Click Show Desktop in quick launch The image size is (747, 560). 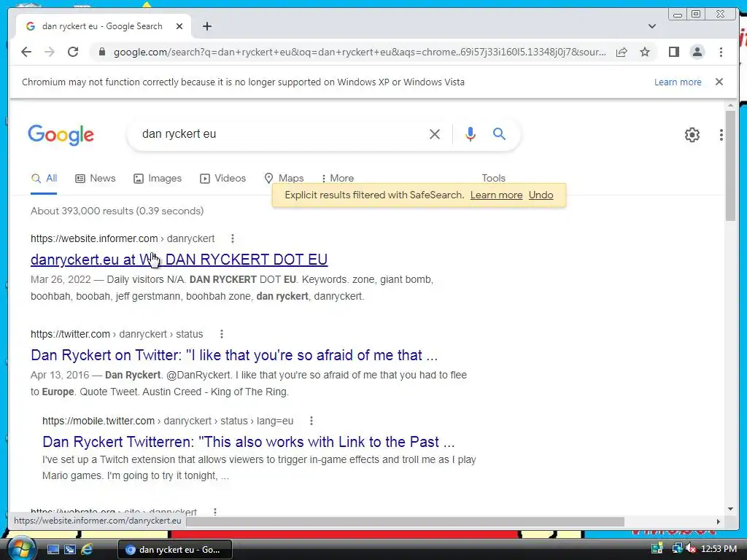pyautogui.click(x=53, y=550)
